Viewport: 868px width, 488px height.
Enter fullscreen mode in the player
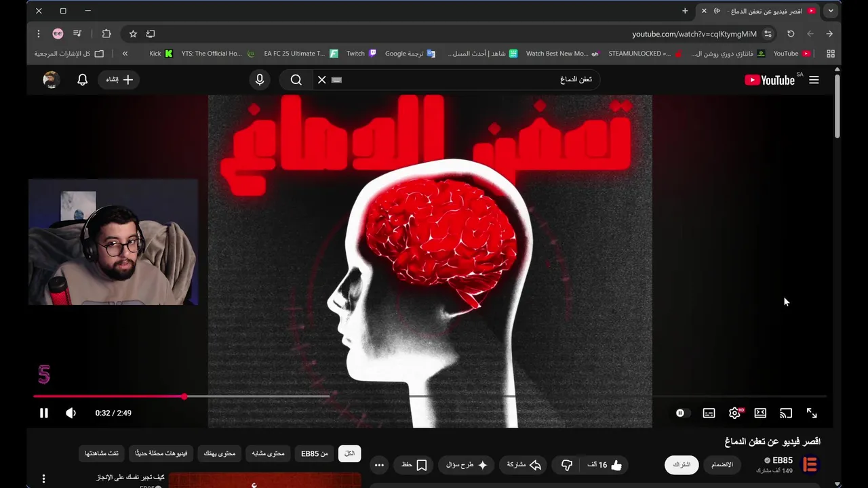pos(812,413)
